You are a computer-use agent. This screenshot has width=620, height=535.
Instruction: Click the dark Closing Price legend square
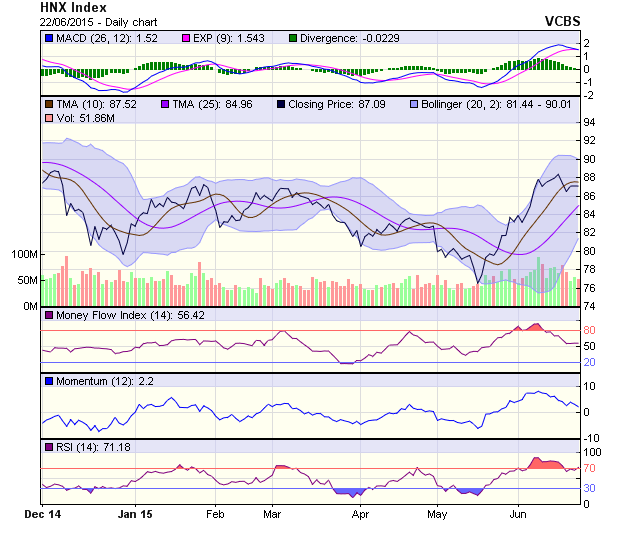[x=280, y=103]
